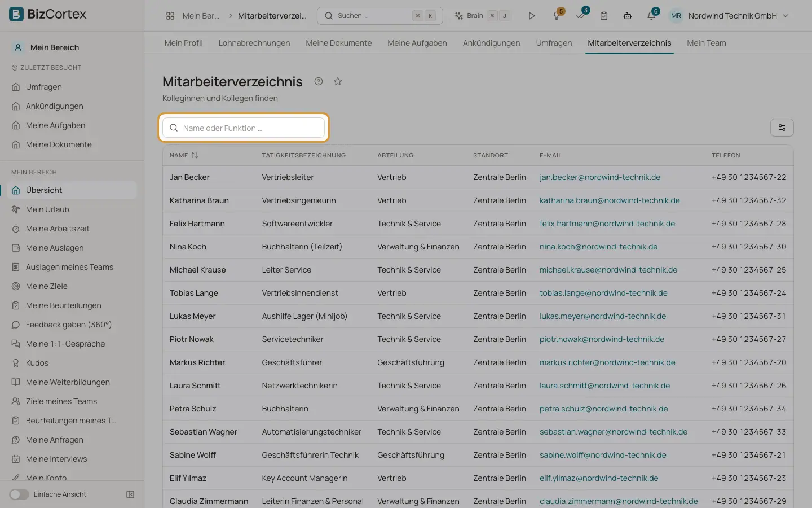Click the help question mark next to title
The width and height of the screenshot is (812, 508).
point(319,81)
